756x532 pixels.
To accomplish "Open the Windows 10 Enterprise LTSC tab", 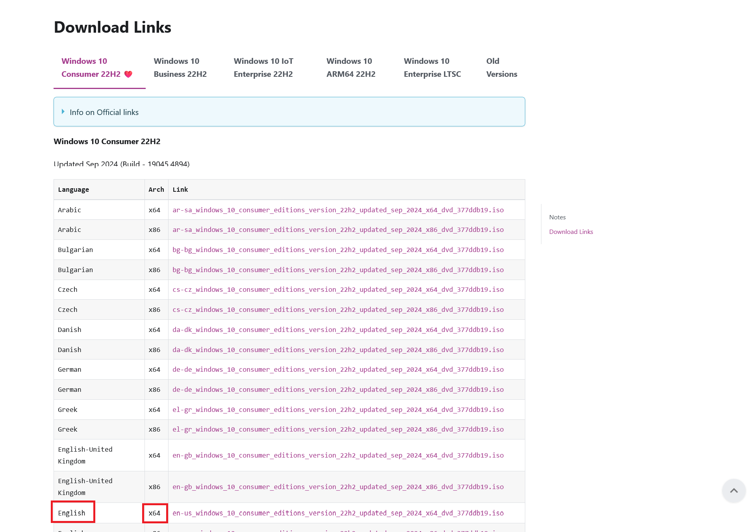I will point(432,68).
